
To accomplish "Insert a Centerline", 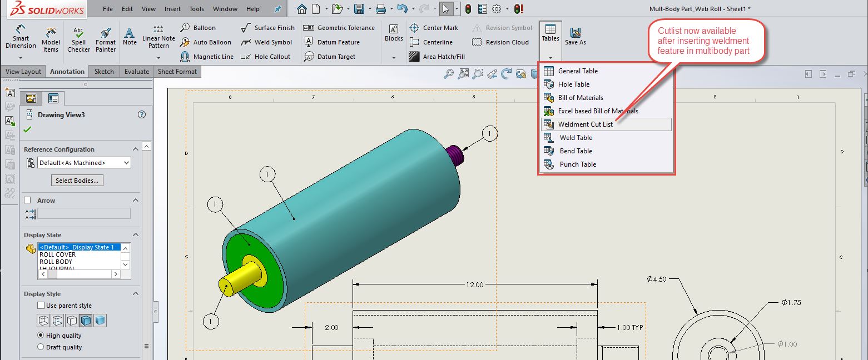I will pos(430,42).
